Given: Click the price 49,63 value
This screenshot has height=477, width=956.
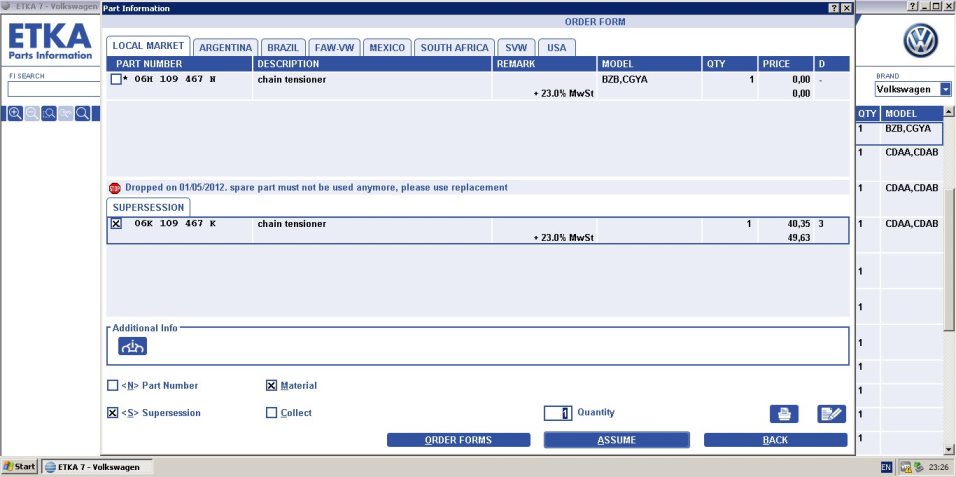Looking at the screenshot, I should tap(799, 238).
